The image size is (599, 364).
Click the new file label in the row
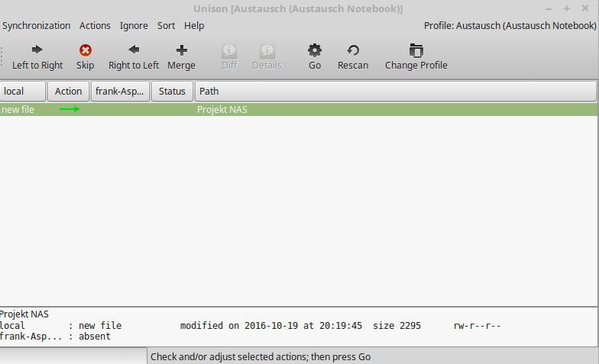(18, 110)
